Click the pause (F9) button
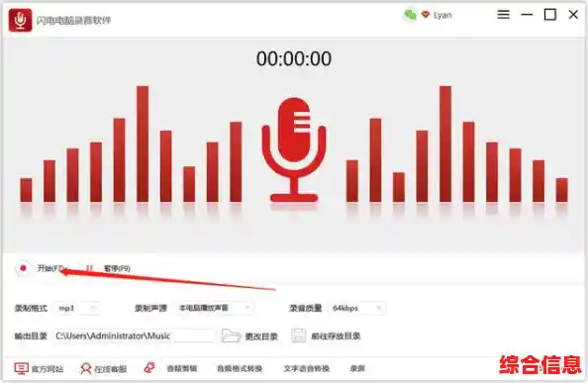588x383 pixels. tap(109, 268)
